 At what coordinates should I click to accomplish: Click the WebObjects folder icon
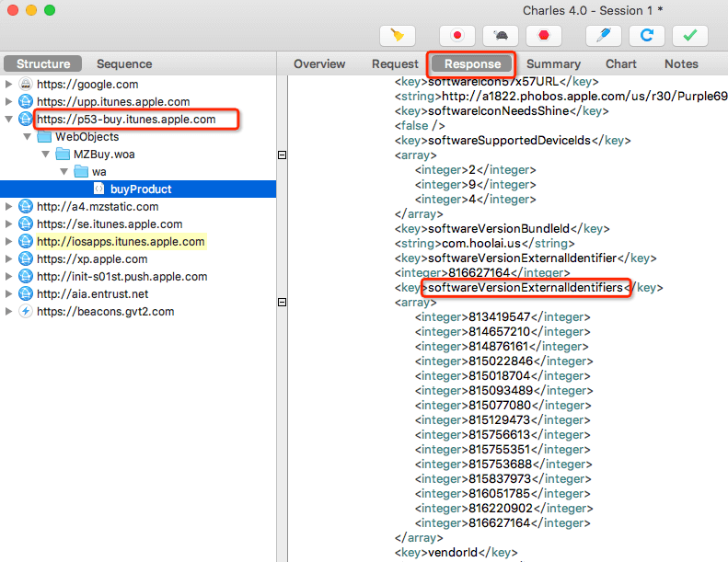pos(44,137)
